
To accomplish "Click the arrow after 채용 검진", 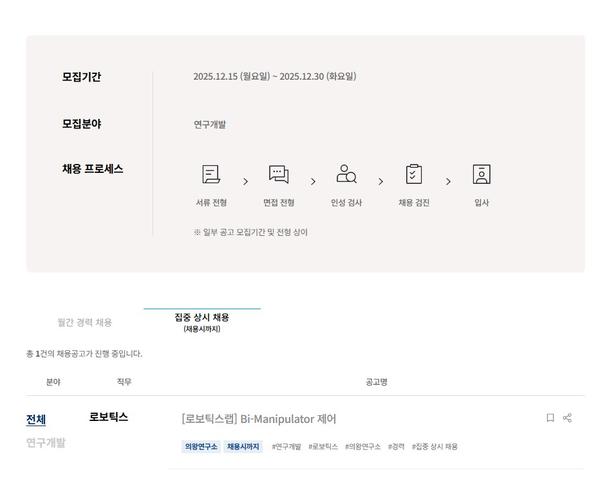I will pos(448,181).
